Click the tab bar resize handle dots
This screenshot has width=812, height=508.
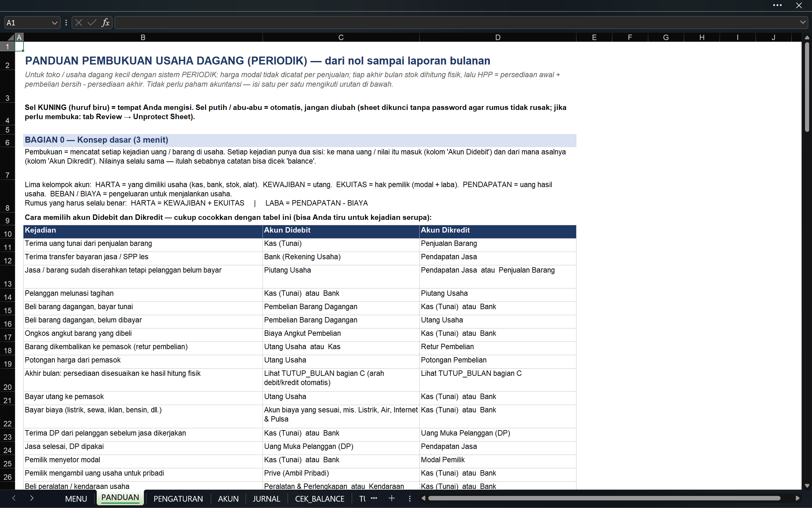pyautogui.click(x=409, y=498)
